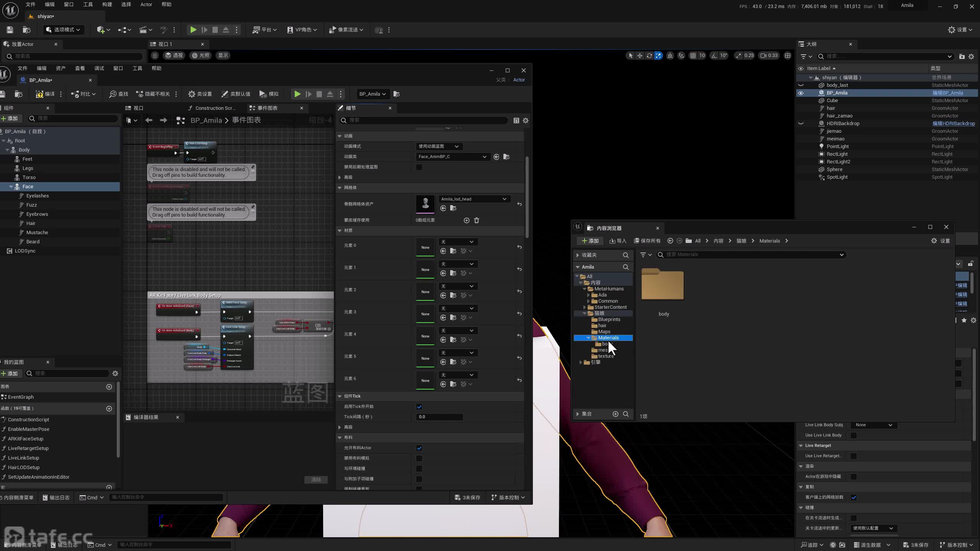This screenshot has height=551, width=980.
Task: Click Save All (保存所有) in content browser
Action: pos(647,241)
